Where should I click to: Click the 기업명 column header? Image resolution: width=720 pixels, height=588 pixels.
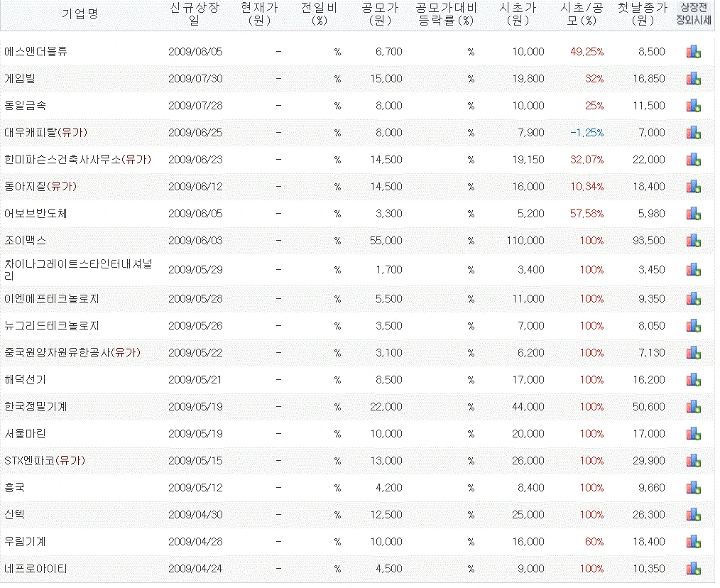pos(80,13)
